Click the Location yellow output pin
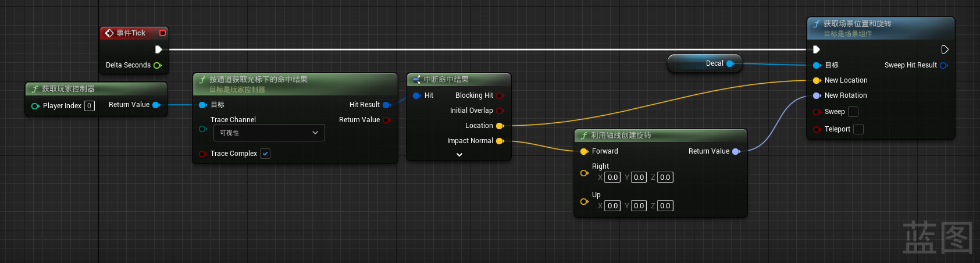The width and height of the screenshot is (980, 263). (500, 126)
